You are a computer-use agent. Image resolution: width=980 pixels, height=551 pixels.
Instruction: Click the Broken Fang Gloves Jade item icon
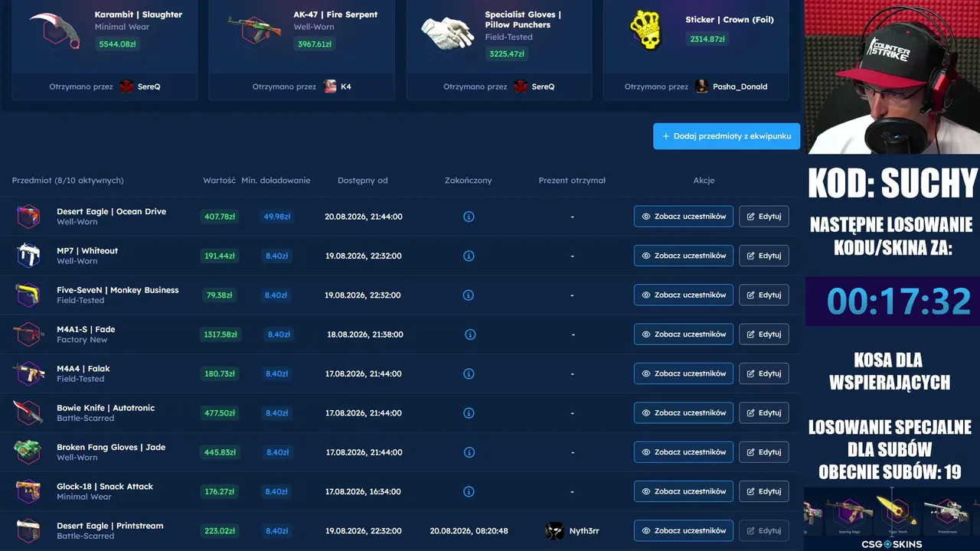(28, 452)
